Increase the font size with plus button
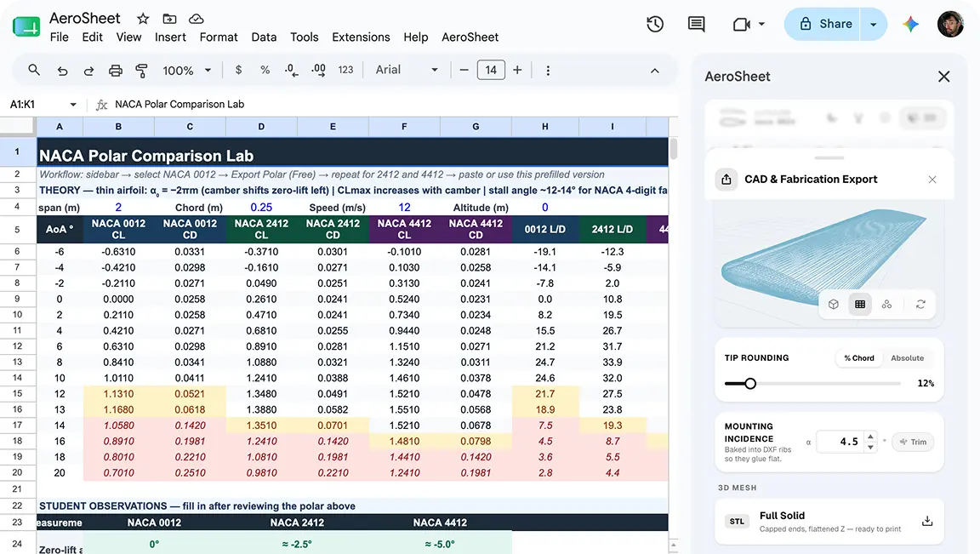 [517, 70]
